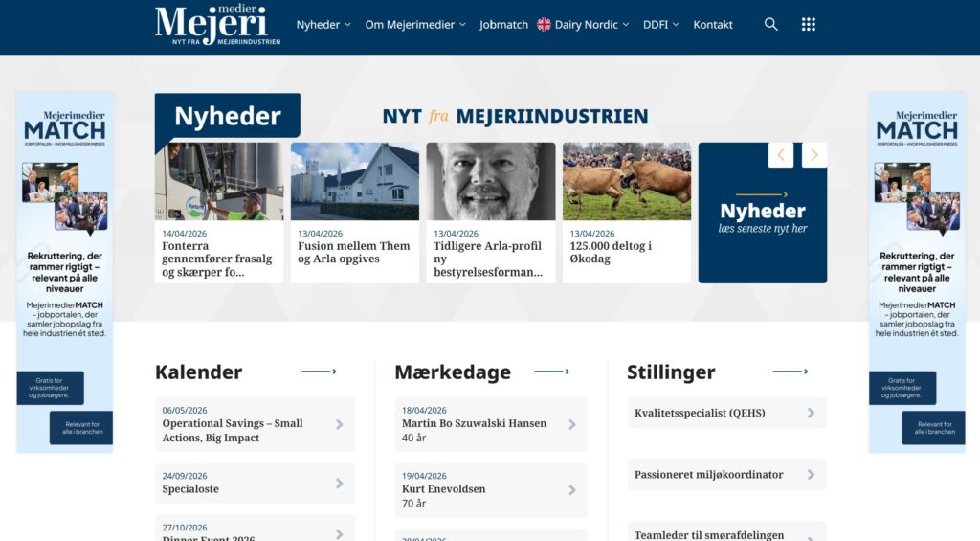Open Jobmatch in the navigation
Viewport: 980px width, 541px height.
pyautogui.click(x=503, y=24)
